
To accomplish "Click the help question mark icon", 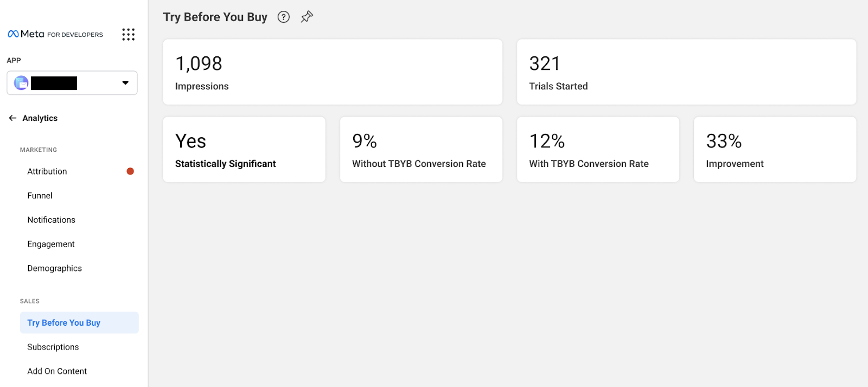I will (x=283, y=17).
